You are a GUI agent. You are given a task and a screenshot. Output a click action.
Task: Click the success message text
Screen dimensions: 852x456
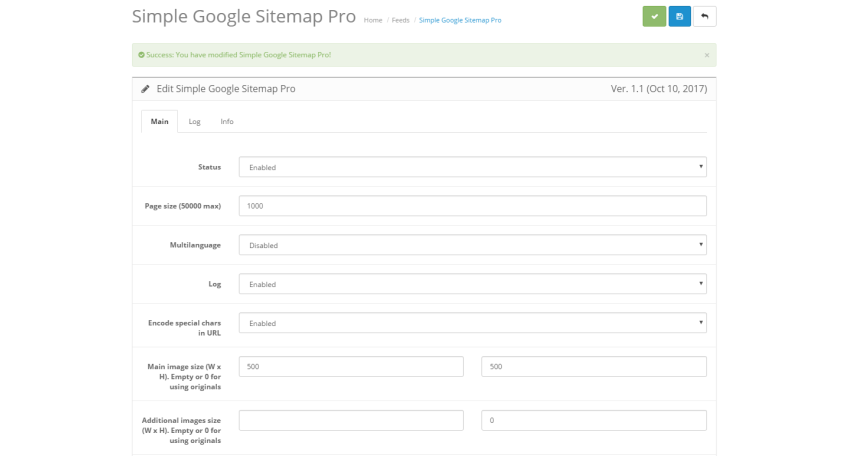[x=239, y=55]
